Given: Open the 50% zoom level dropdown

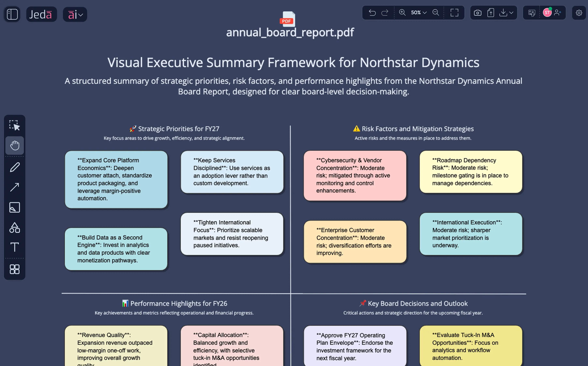Looking at the screenshot, I should (x=419, y=13).
